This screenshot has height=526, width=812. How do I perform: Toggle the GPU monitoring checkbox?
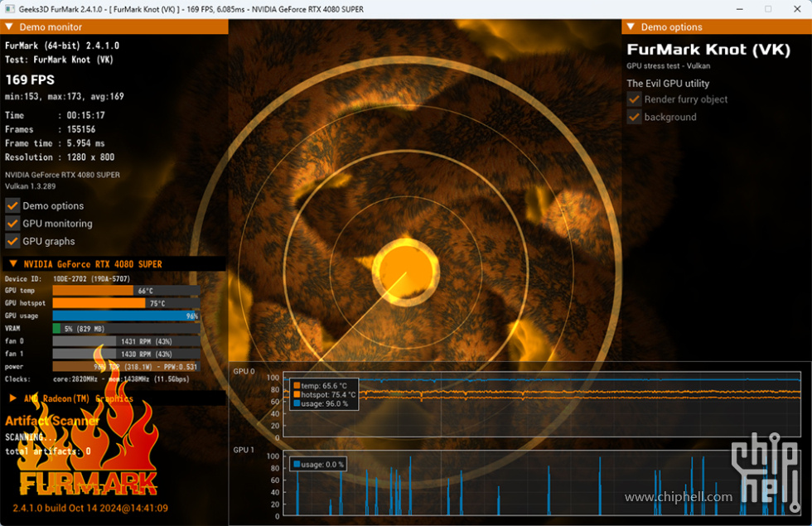click(12, 223)
